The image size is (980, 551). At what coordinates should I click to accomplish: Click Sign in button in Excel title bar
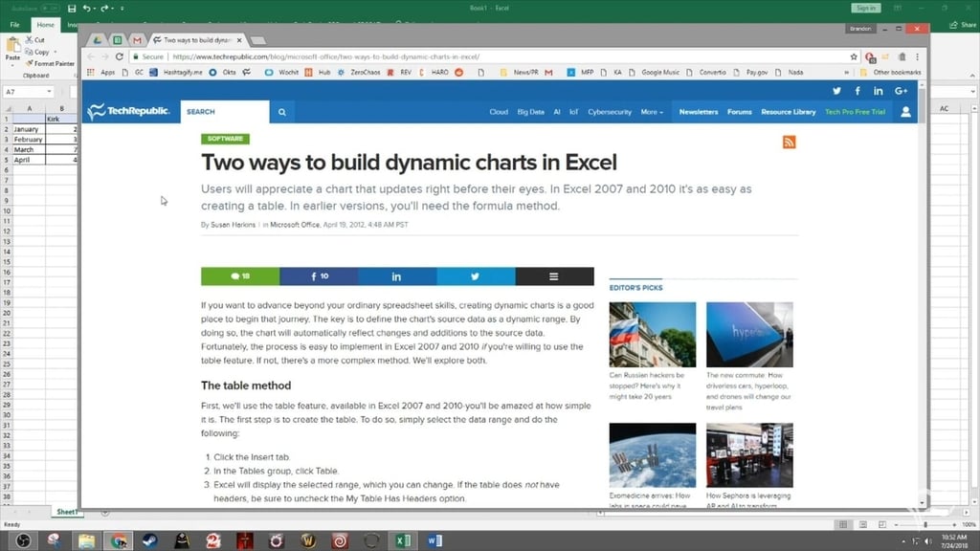coord(865,8)
